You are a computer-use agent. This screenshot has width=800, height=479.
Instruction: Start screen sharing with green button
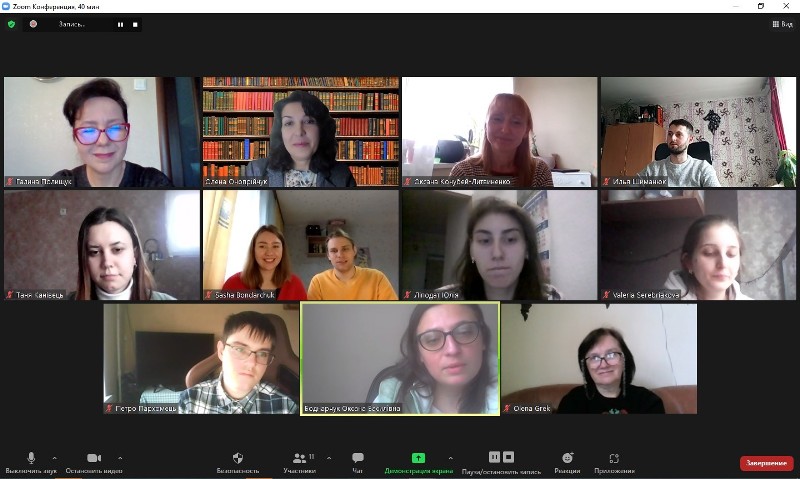tap(418, 462)
